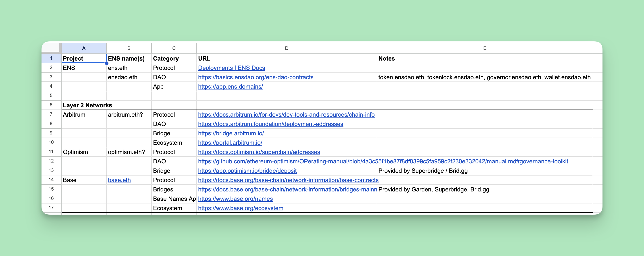
Task: Select the Project header cell
Action: 84,58
